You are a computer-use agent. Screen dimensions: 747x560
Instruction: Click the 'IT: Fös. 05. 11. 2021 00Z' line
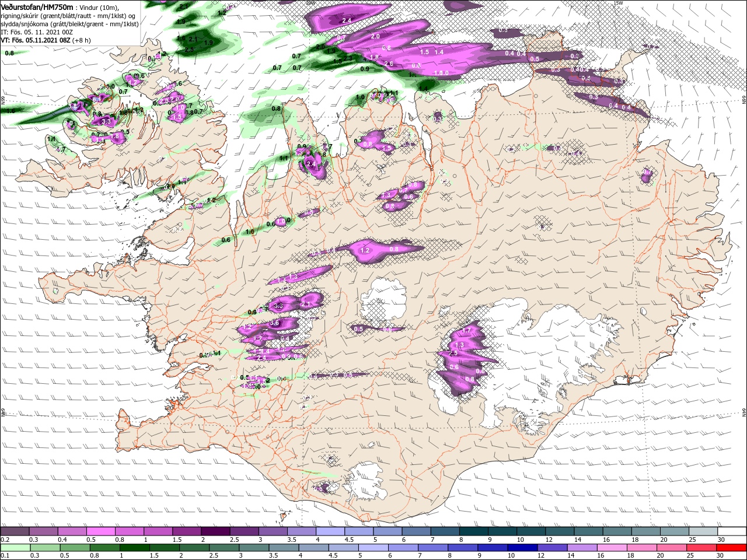[37, 32]
